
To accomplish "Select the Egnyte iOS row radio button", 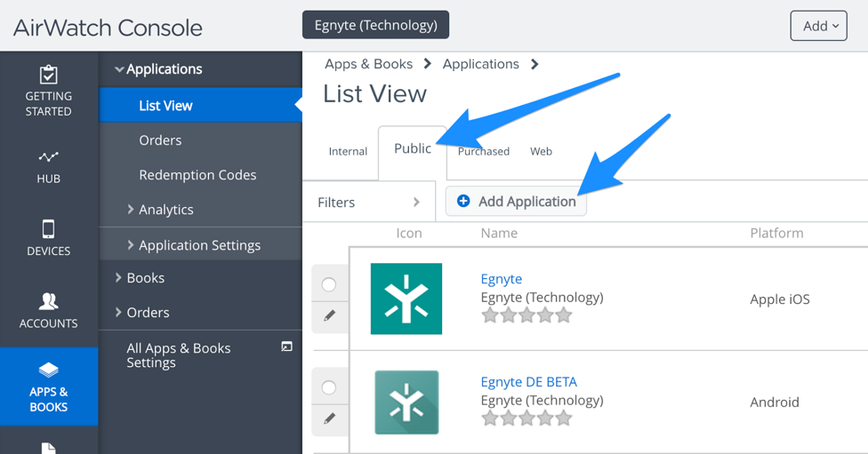I will (x=329, y=284).
